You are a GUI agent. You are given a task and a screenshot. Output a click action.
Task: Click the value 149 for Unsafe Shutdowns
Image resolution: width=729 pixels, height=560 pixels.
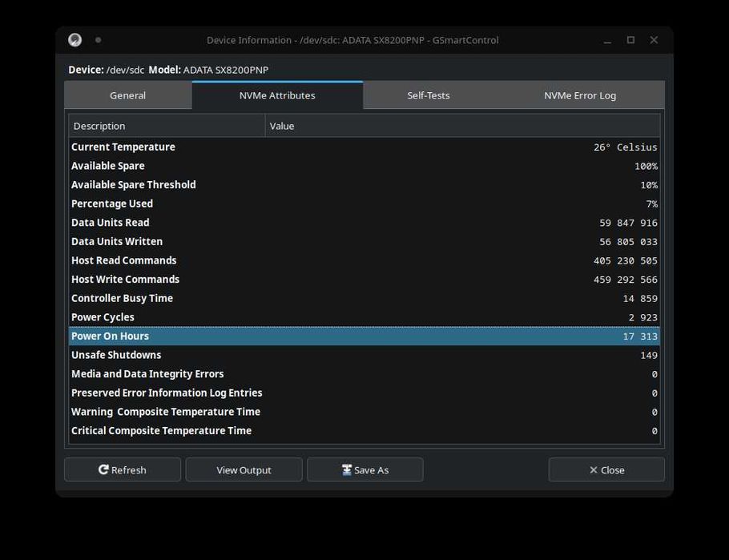pos(649,356)
